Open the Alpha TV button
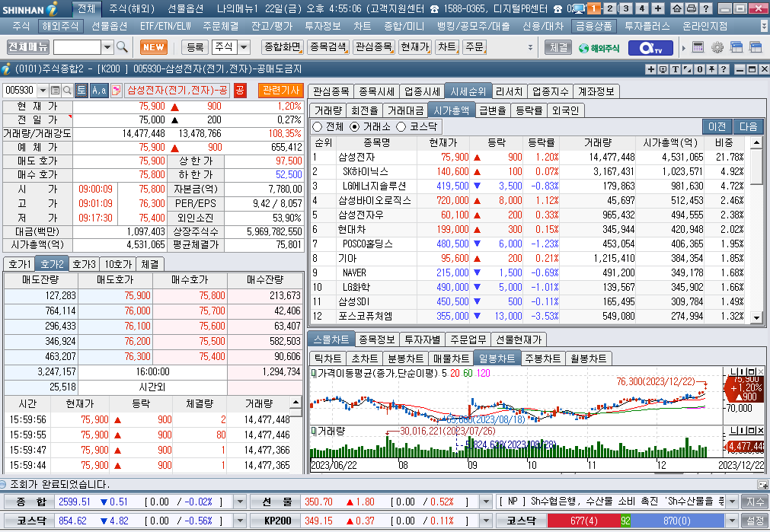The image size is (770, 532). (651, 48)
